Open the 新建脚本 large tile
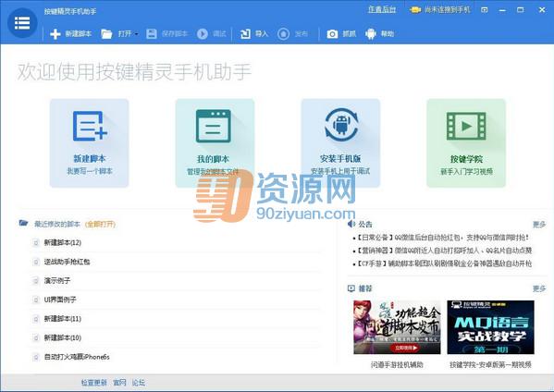 tap(90, 143)
